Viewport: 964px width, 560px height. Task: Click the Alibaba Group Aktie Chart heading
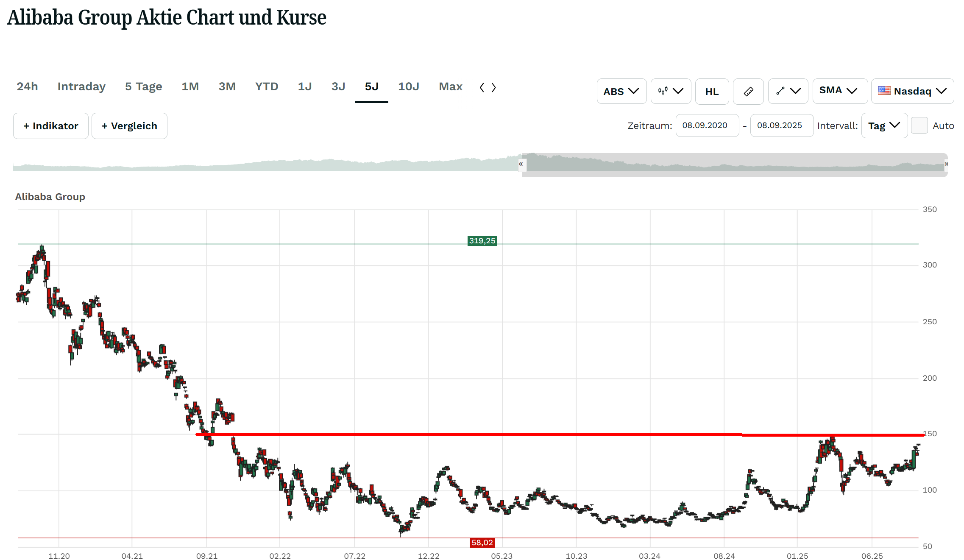tap(167, 18)
